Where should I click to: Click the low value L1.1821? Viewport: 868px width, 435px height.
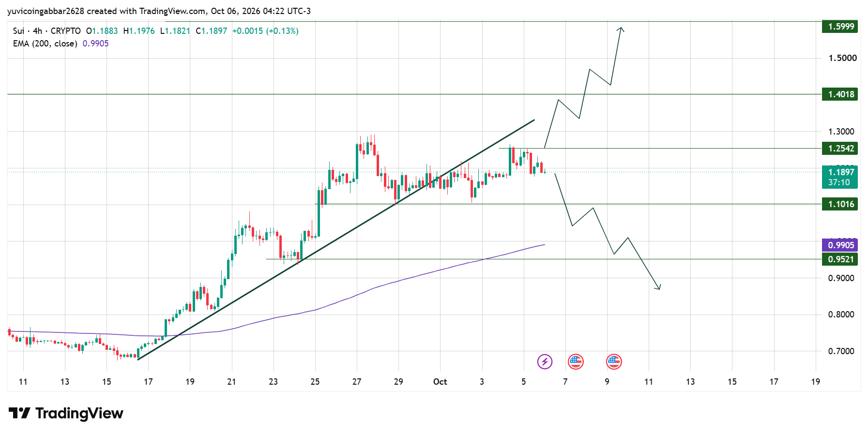175,31
